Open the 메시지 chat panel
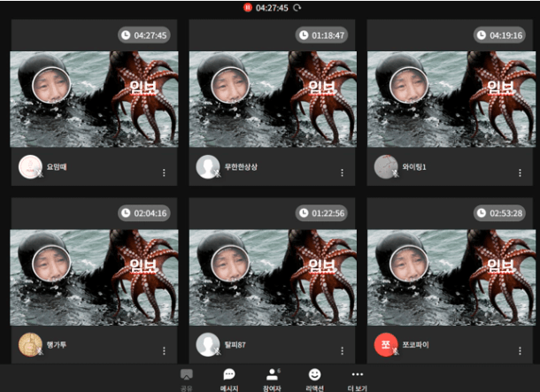 [229, 380]
